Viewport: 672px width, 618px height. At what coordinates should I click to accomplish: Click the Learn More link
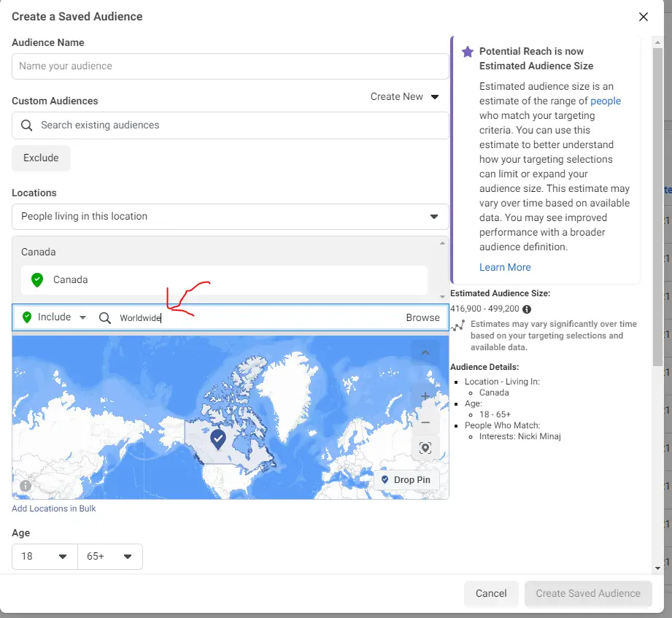point(505,268)
